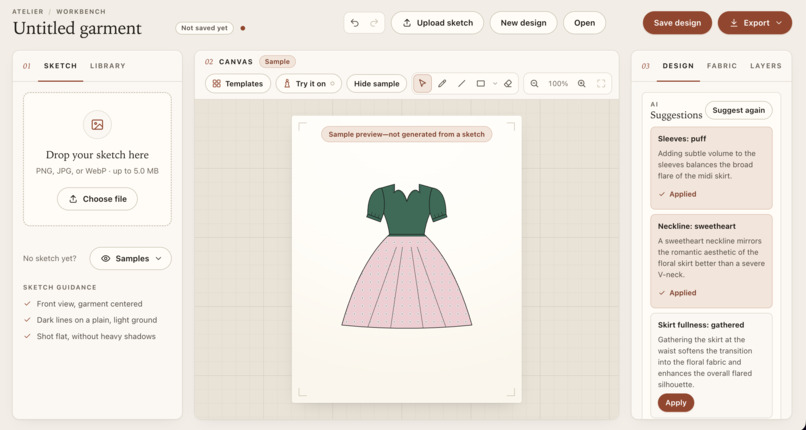Toggle Applied on Sleeves puff suggestion
806x430 pixels.
point(677,194)
